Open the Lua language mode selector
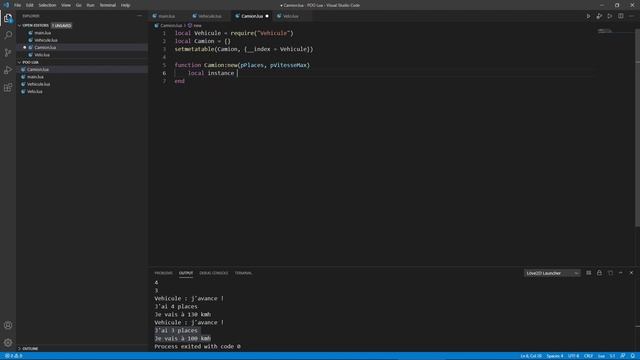Screen dimensions: 640x360 coord(601,356)
